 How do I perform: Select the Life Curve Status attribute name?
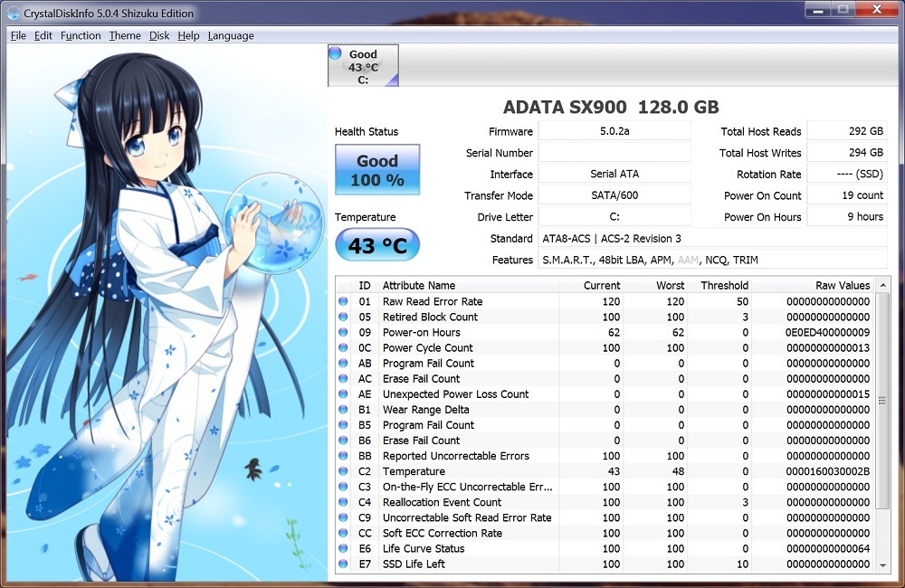tap(424, 549)
